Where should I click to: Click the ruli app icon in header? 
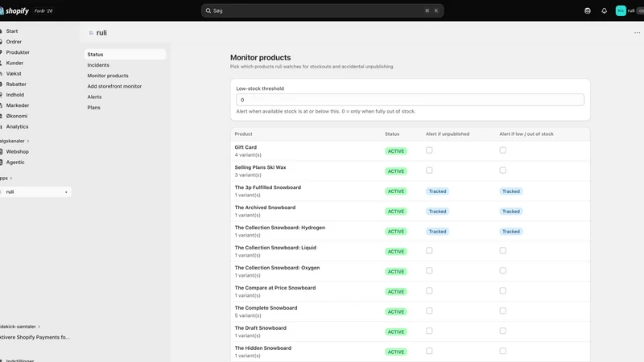(x=91, y=33)
